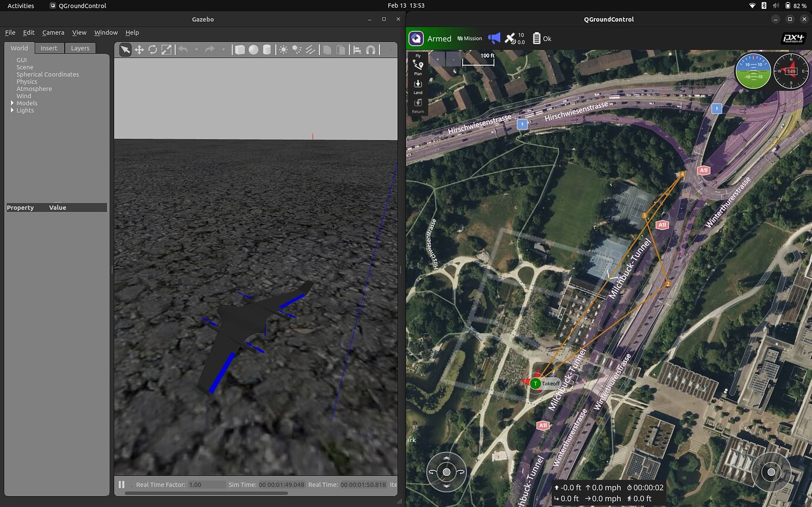812x507 pixels.
Task: Choose the scale mode tool
Action: 167,50
